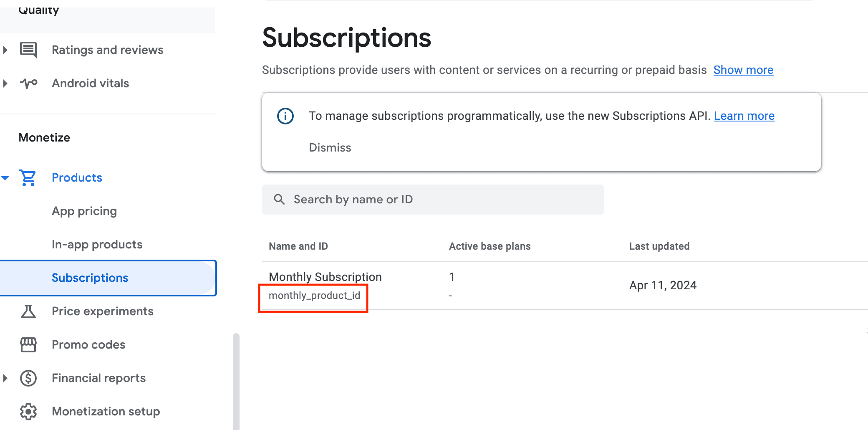Open the Learn more link

(744, 116)
